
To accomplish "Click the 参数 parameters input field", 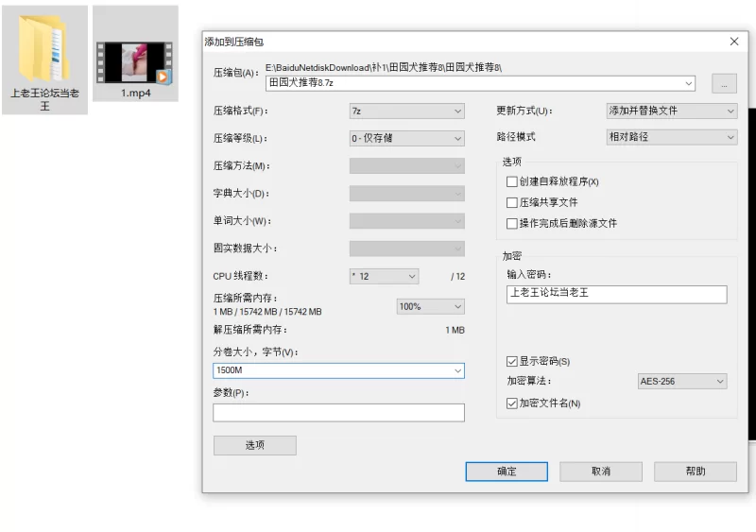I will click(338, 413).
